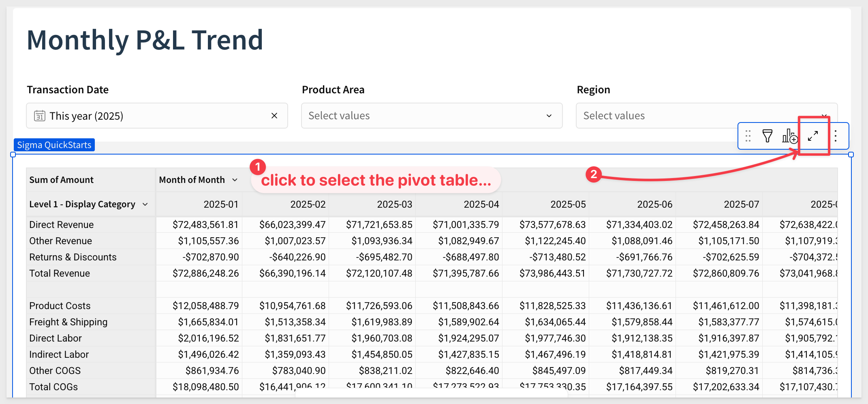Click the Total Revenue row label
The width and height of the screenshot is (868, 404).
pos(60,273)
